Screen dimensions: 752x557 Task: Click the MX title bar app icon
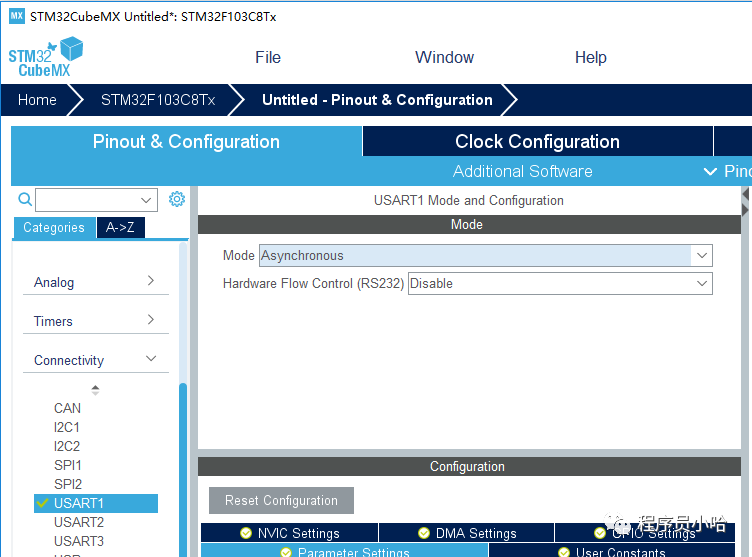(16, 16)
